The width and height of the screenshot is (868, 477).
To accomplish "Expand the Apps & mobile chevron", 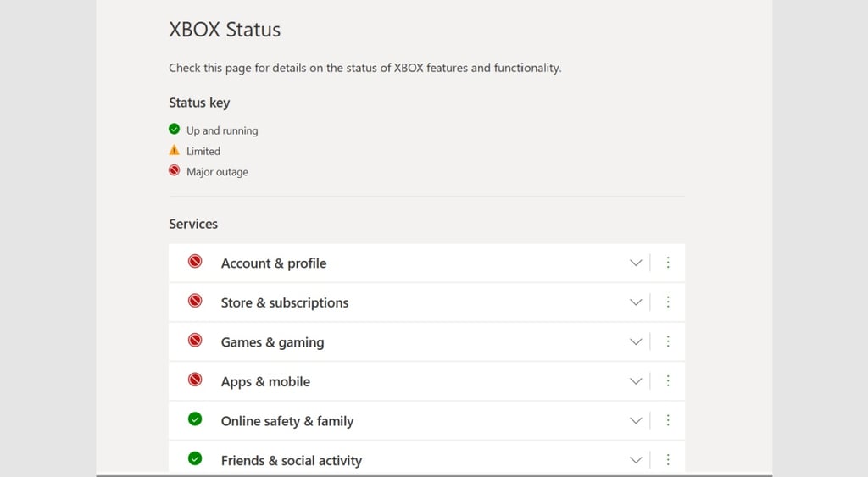I will click(636, 381).
